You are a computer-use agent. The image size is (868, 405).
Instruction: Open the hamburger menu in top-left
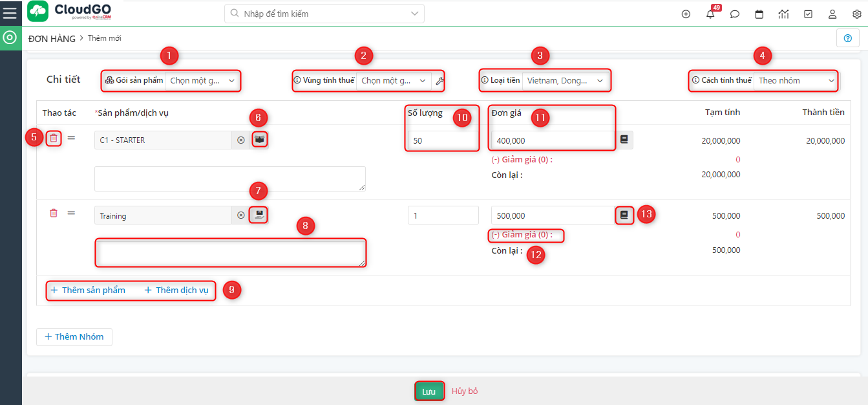[10, 13]
